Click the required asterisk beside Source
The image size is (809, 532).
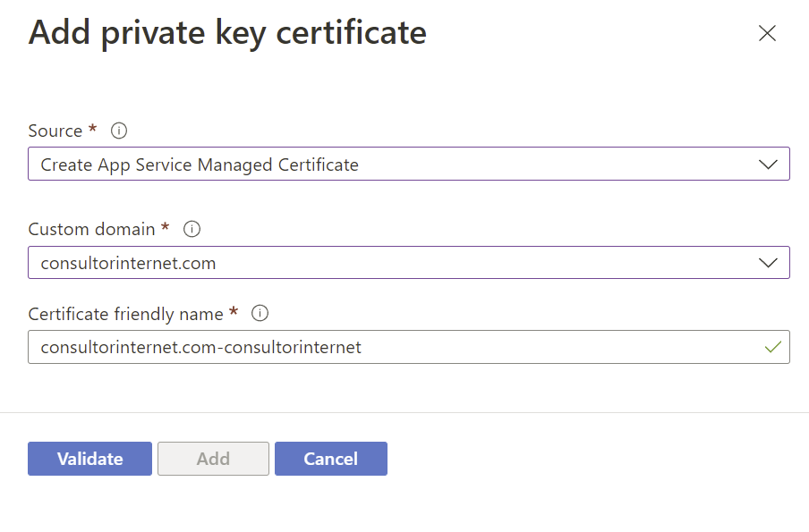[93, 128]
